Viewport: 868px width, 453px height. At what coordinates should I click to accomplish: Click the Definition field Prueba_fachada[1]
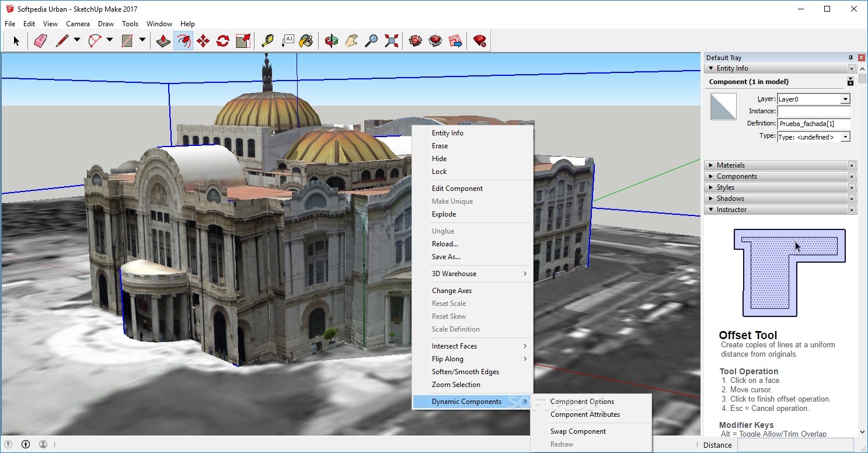pyautogui.click(x=814, y=124)
